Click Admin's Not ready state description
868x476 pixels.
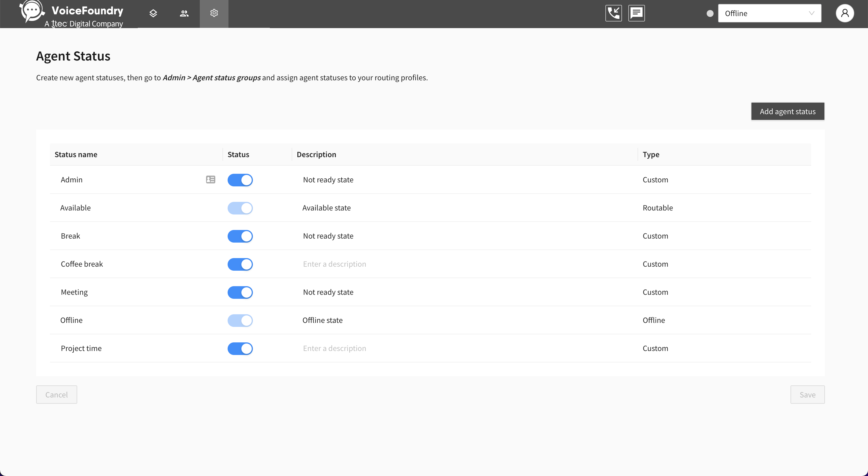coord(328,180)
